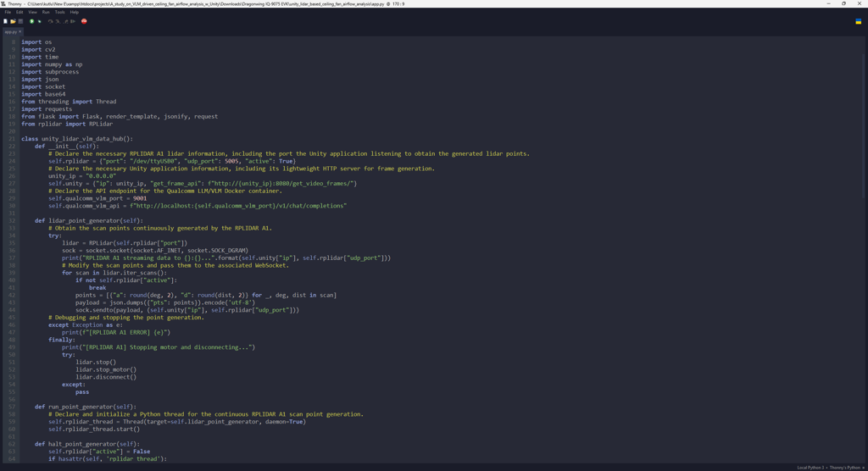Click 'import base64' line

(43, 94)
